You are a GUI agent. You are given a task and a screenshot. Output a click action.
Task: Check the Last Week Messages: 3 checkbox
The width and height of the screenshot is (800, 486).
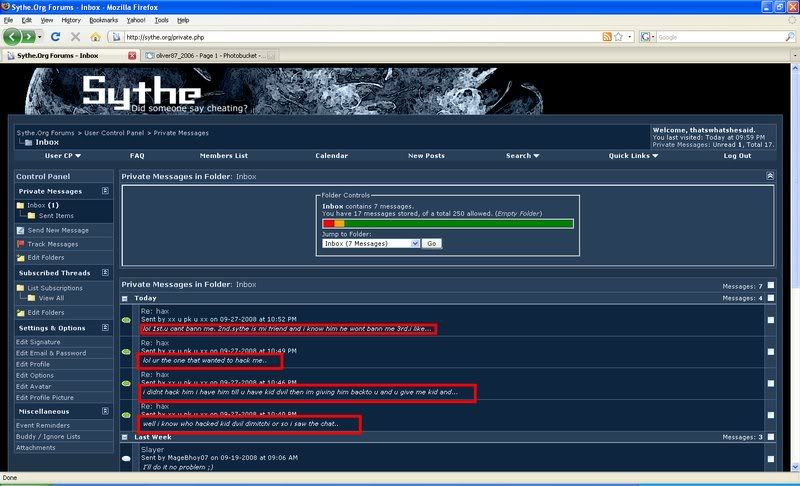771,437
